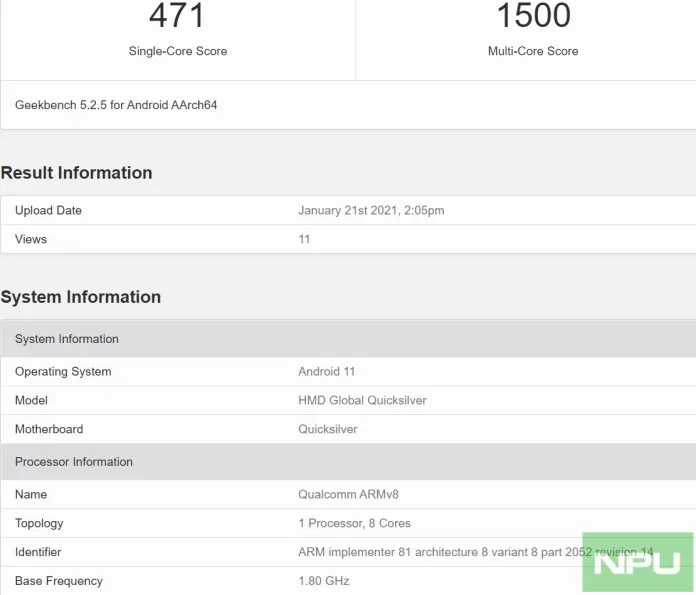Viewport: 696px width, 595px height.
Task: Select the January 21st 2021 upload date value
Action: 371,211
